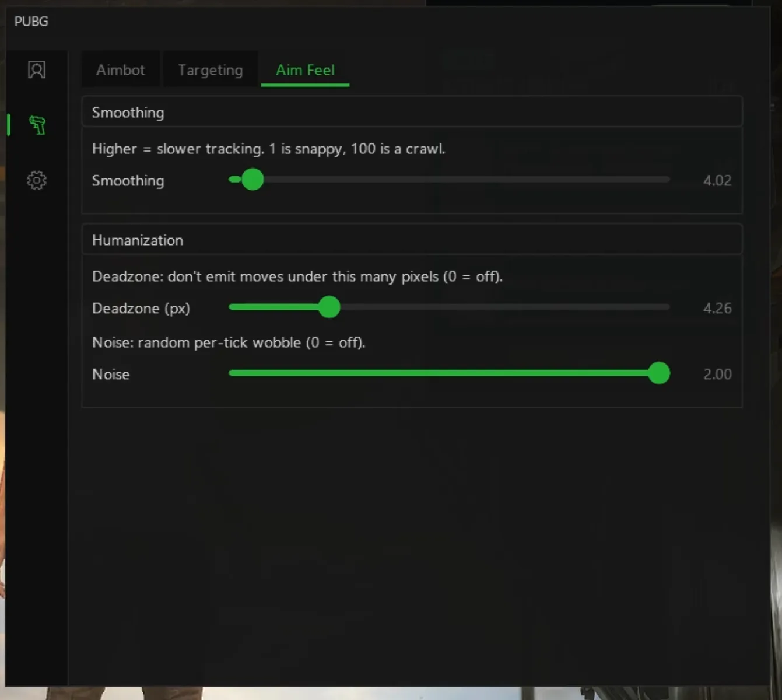Click the Smoothing slider row label
782x700 pixels.
(x=128, y=181)
